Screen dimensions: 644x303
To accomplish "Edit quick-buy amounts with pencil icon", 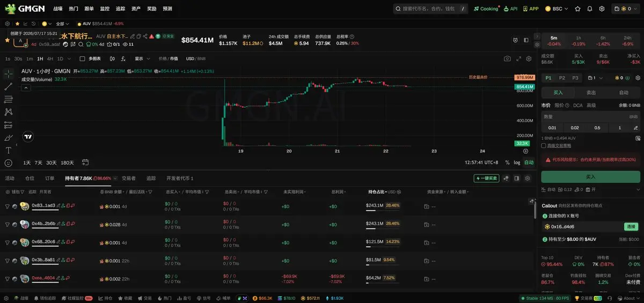I will point(635,128).
